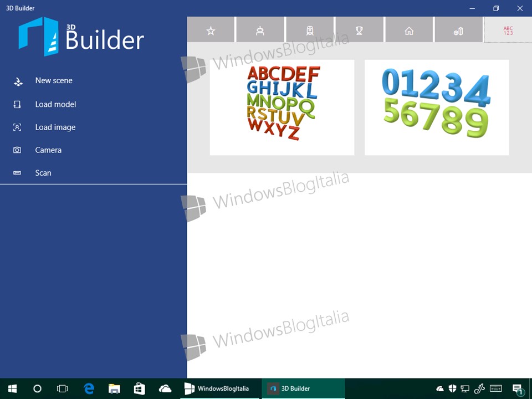
Task: Restore down the 3D Builder window
Action: (496, 8)
